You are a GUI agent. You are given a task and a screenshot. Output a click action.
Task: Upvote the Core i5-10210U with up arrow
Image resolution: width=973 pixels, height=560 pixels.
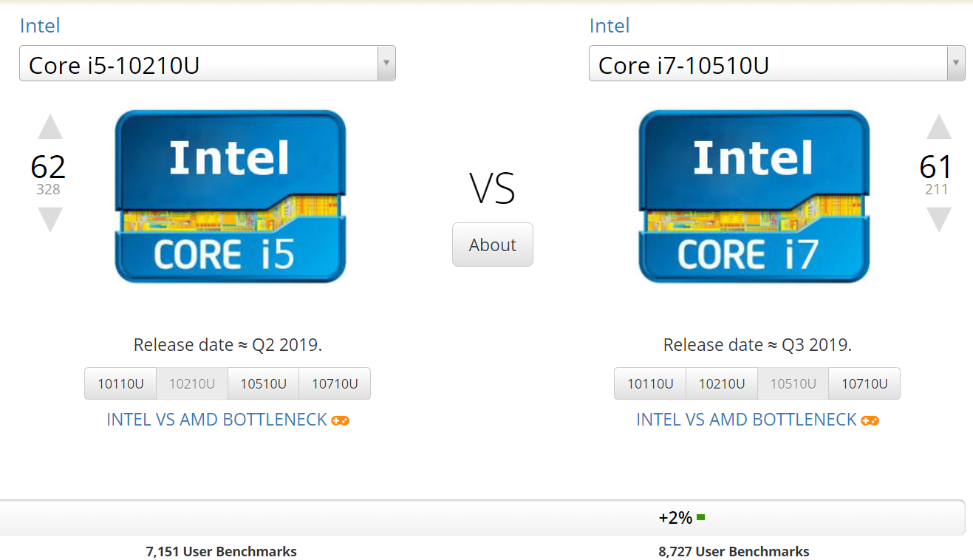point(50,127)
